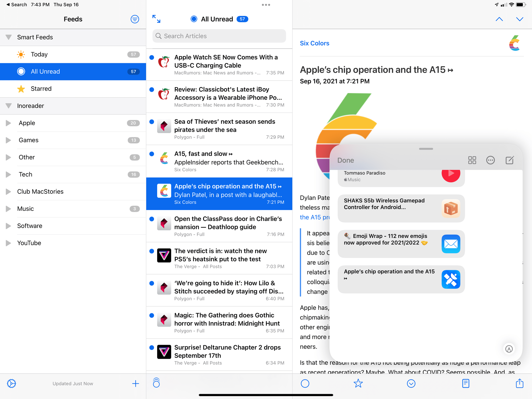Toggle unread dot on A15 fast and slow
The image size is (532, 399).
coord(152,154)
